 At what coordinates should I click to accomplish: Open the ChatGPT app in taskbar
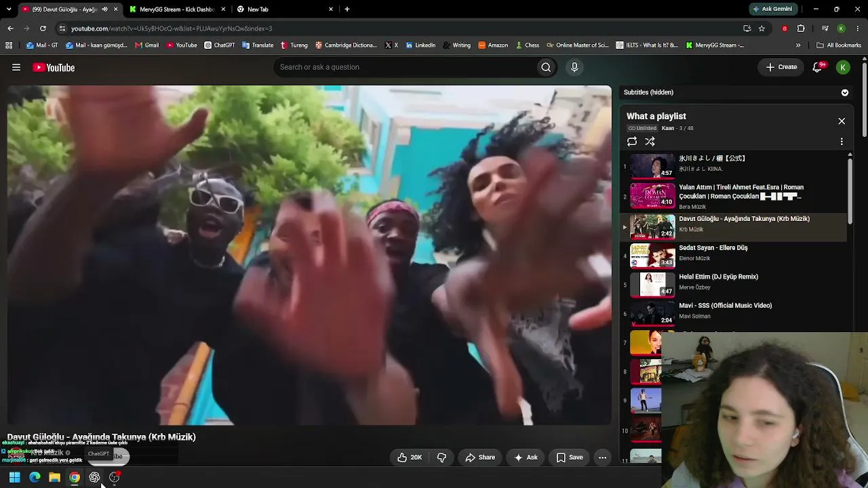coord(94,477)
